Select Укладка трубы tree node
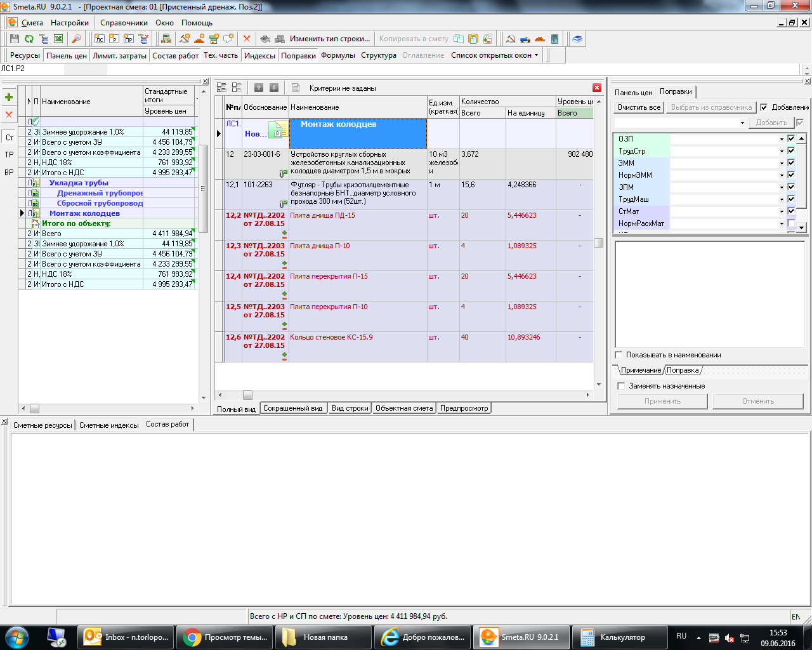 (79, 183)
